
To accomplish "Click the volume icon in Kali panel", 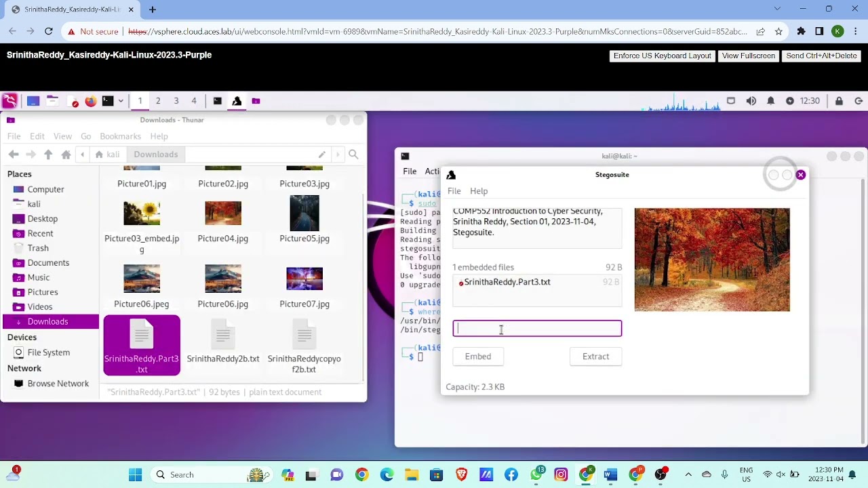I will point(751,101).
